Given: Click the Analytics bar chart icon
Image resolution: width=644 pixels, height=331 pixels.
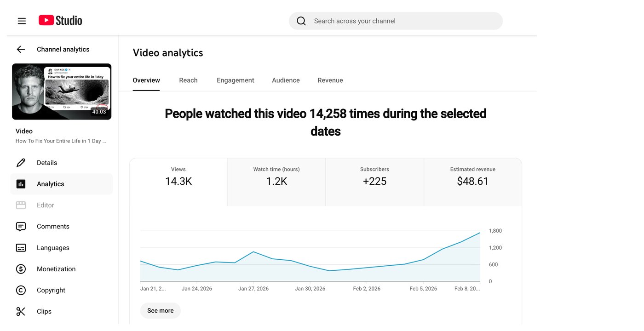Looking at the screenshot, I should [21, 184].
